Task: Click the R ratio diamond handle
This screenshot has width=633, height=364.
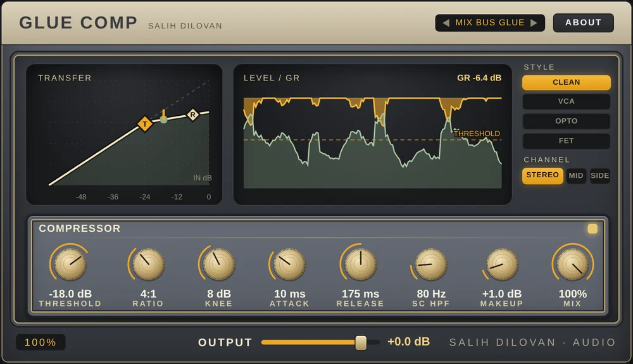Action: pos(193,115)
